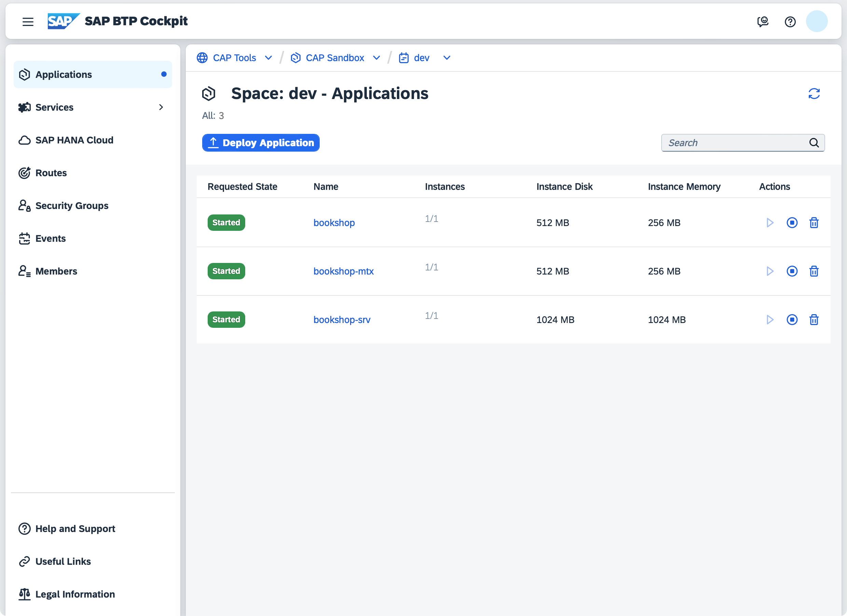Open the bookshop-srv application link
847x616 pixels.
(342, 320)
